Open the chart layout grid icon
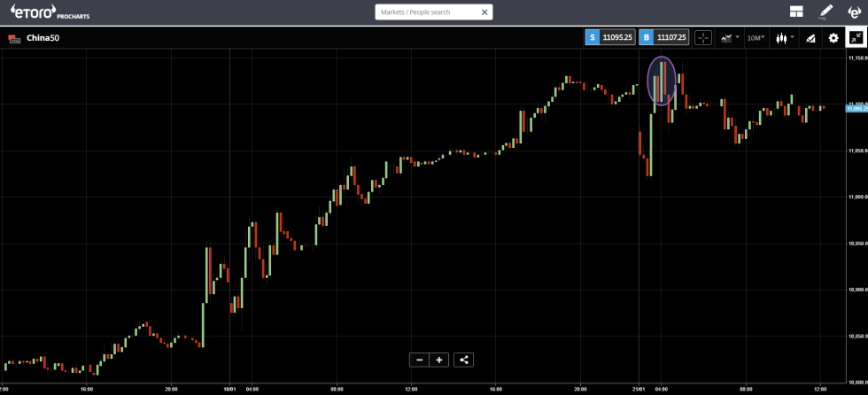Image resolution: width=868 pixels, height=395 pixels. [796, 12]
